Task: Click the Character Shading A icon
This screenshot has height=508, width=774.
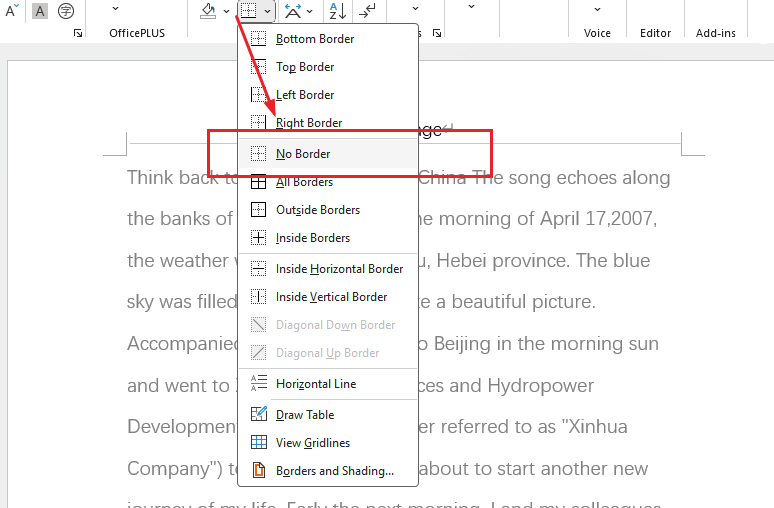Action: click(40, 11)
